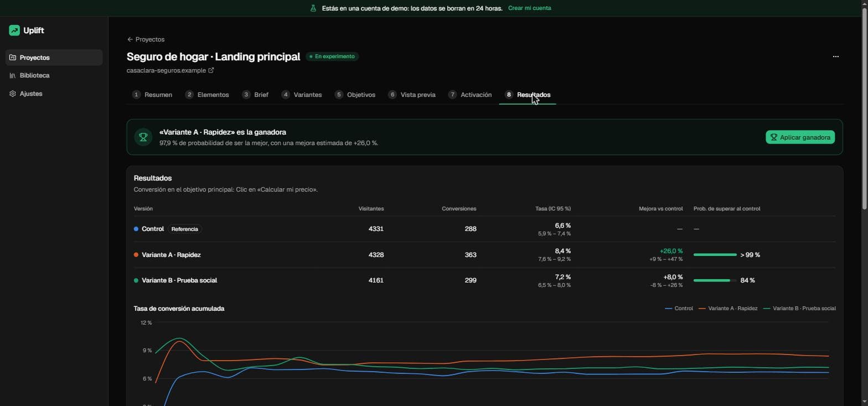Screen dimensions: 868x406
Task: Click conversions value 363
Action: pyautogui.click(x=471, y=255)
